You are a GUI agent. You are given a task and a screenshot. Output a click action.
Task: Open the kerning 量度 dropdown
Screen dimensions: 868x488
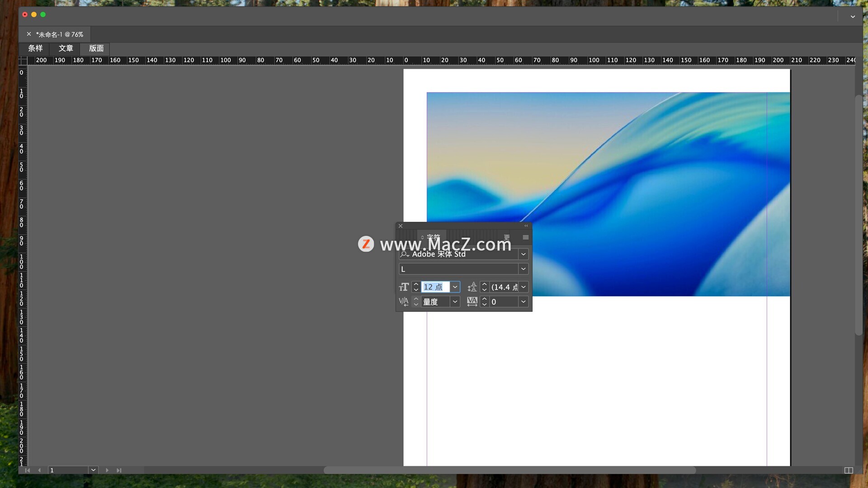(455, 302)
